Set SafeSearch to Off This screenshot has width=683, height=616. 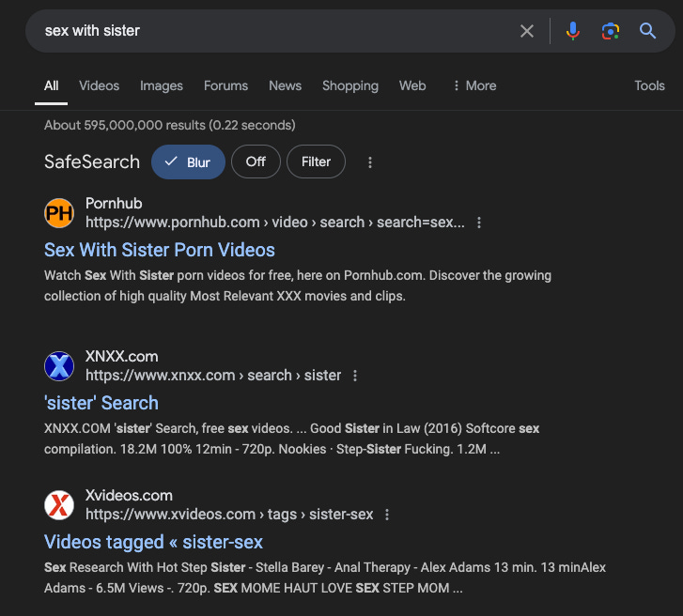pos(256,162)
